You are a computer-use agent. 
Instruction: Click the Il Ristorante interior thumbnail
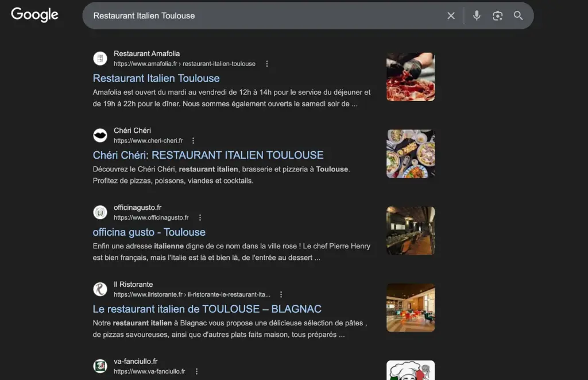pyautogui.click(x=411, y=308)
